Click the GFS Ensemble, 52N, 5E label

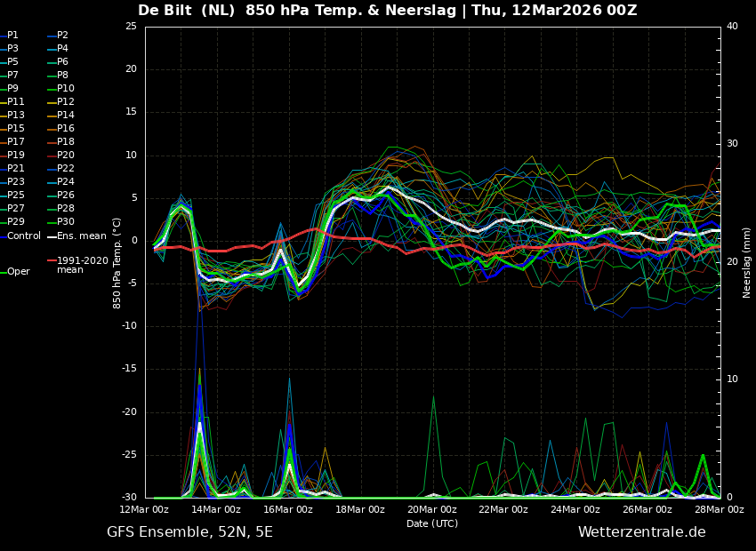189,532
